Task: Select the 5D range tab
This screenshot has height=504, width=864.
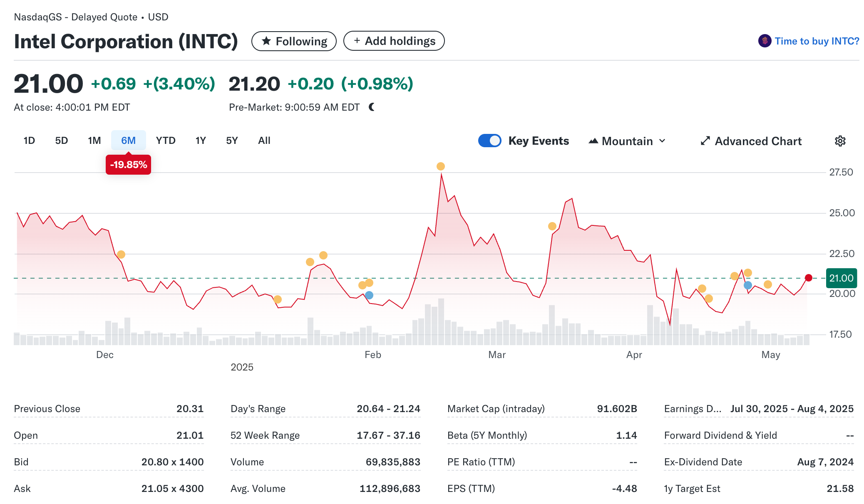Action: pos(61,141)
